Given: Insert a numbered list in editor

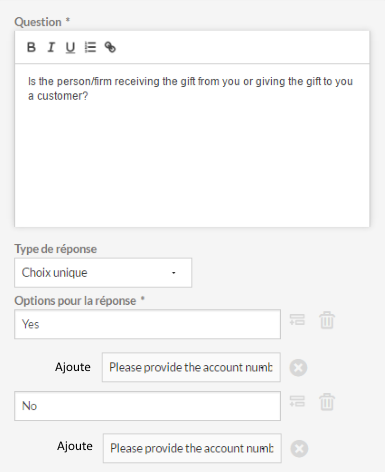Looking at the screenshot, I should (x=90, y=47).
